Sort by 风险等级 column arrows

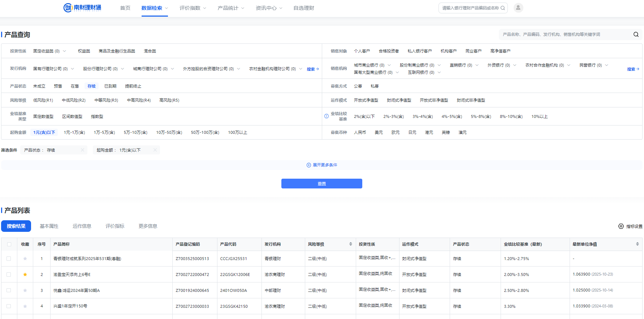click(350, 244)
